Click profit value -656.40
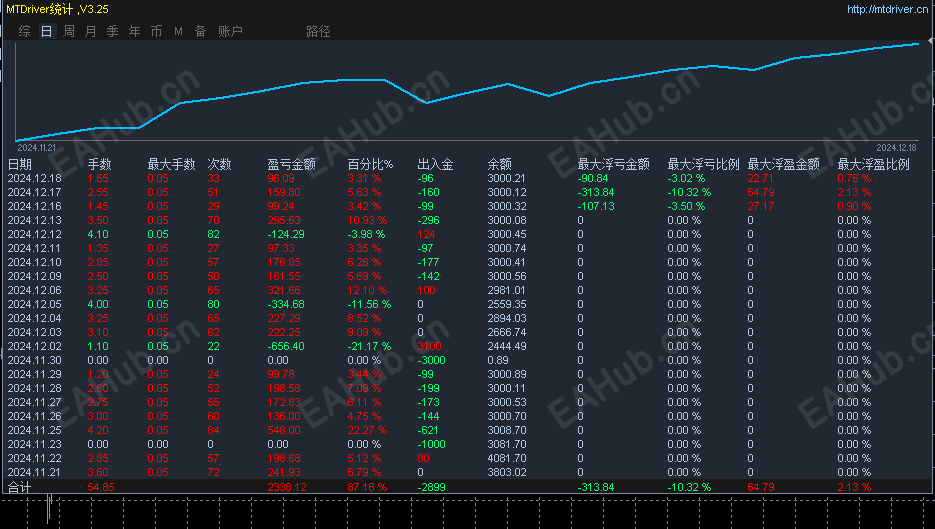 (x=286, y=346)
